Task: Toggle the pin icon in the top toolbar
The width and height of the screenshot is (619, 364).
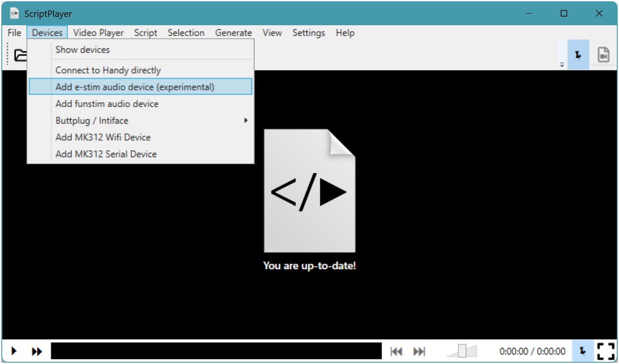Action: tap(579, 55)
